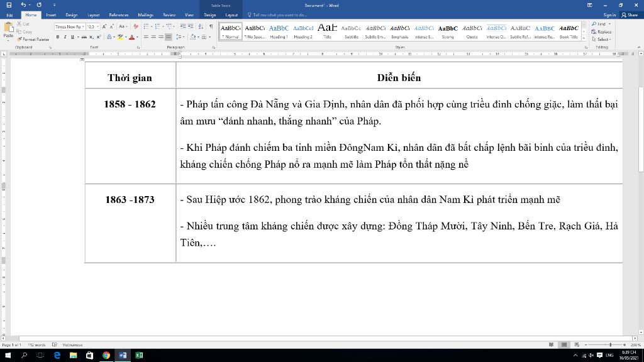Image resolution: width=644 pixels, height=362 pixels.
Task: Switch to the References tab
Action: tap(118, 15)
